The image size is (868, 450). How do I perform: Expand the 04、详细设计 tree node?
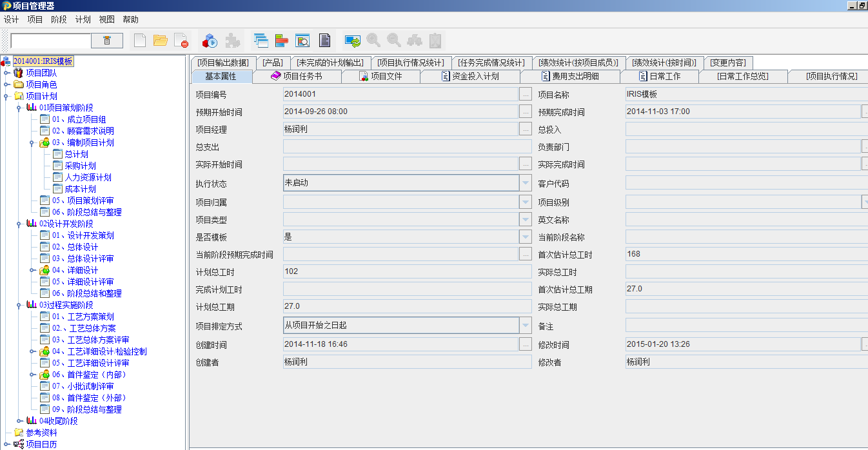click(32, 270)
